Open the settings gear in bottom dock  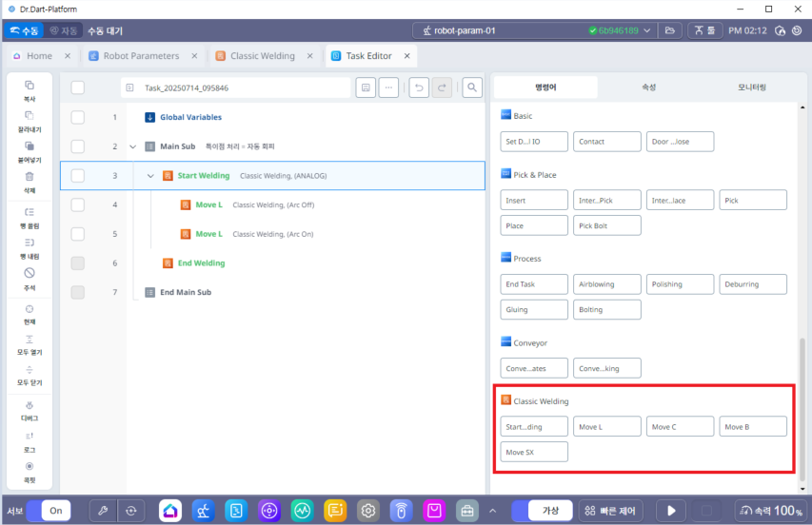[367, 511]
